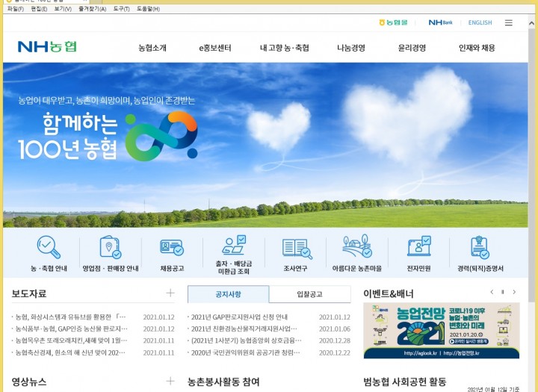The width and height of the screenshot is (538, 392).
Task: Switch to the 입찰공고 tab
Action: pyautogui.click(x=309, y=294)
